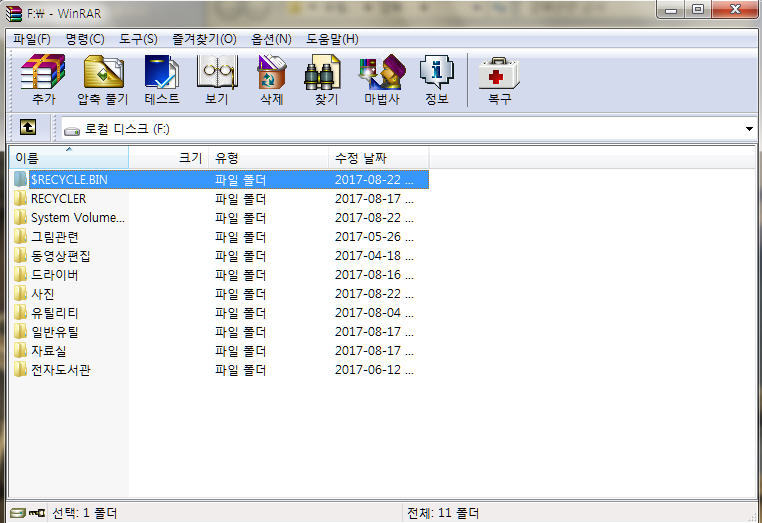Screen dimensions: 762x523
Task: Launch the 마법사 (Wizard) icon
Action: tap(382, 72)
